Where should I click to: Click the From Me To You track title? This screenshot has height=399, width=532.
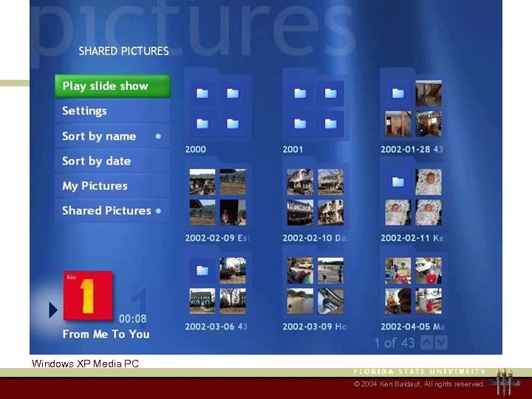click(106, 334)
